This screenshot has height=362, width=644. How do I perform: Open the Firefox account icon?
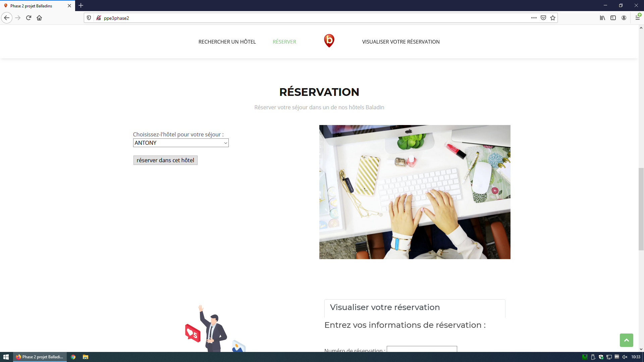point(624,18)
